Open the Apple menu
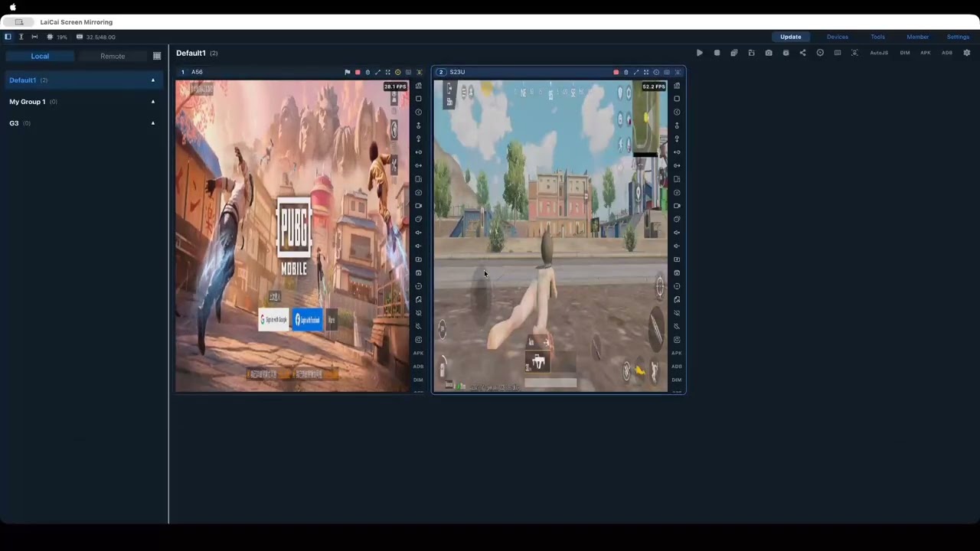 tap(13, 7)
